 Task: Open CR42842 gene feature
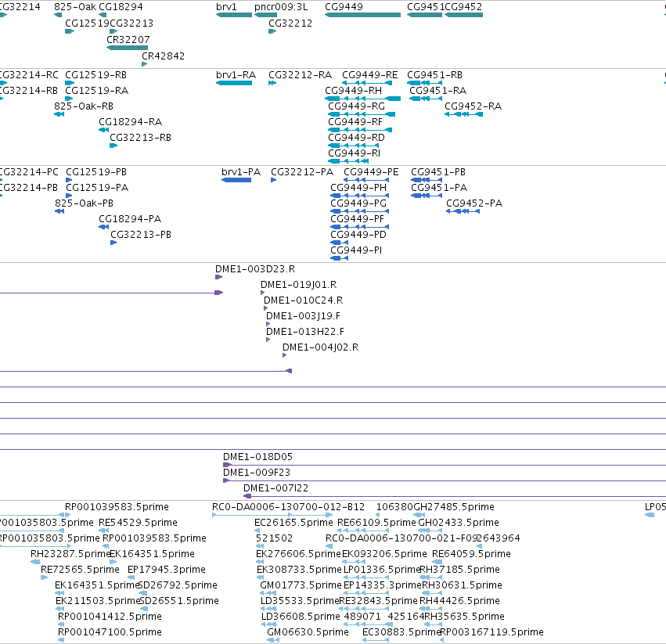[145, 64]
